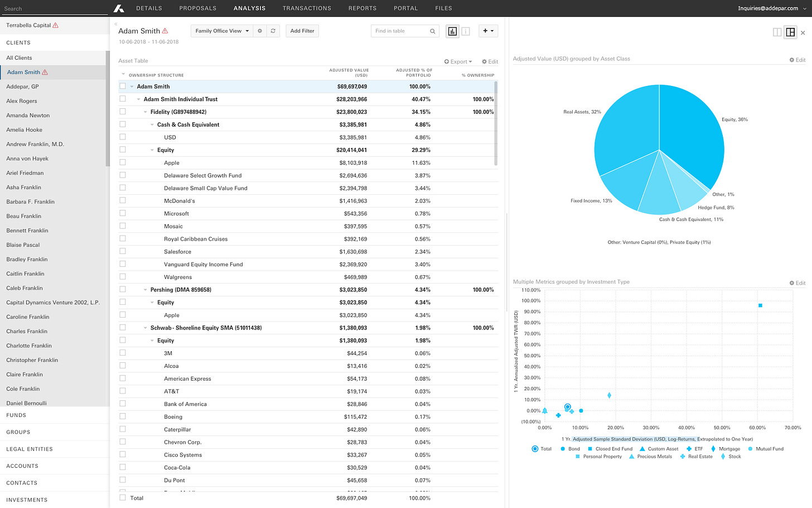The height and width of the screenshot is (508, 812).
Task: Open the info panel icon
Action: coord(466,31)
